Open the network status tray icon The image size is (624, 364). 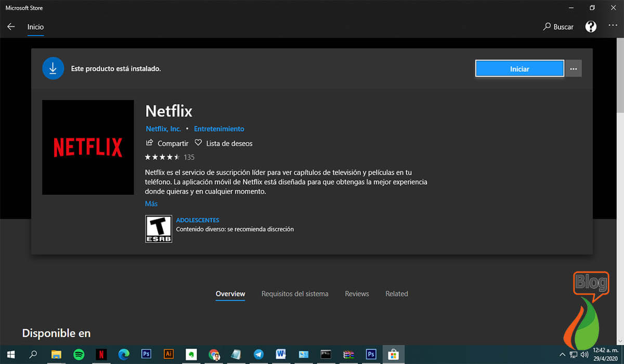click(x=574, y=355)
